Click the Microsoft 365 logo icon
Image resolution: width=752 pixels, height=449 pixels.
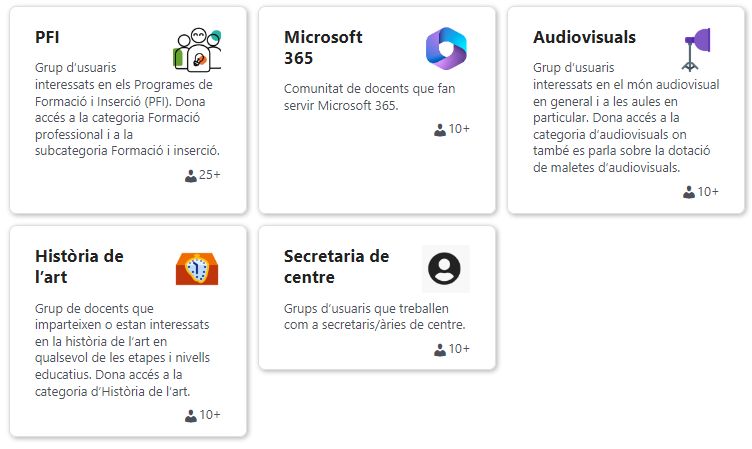click(x=446, y=48)
